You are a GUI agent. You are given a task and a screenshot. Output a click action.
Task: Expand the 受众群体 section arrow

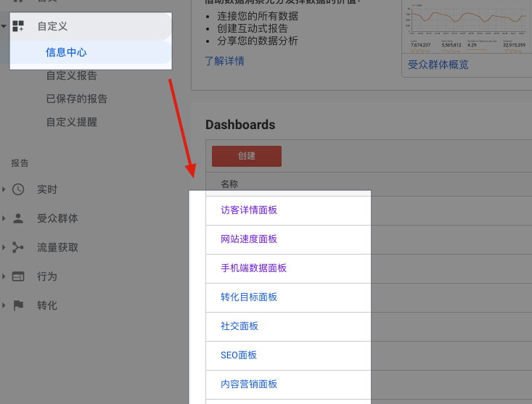point(4,218)
